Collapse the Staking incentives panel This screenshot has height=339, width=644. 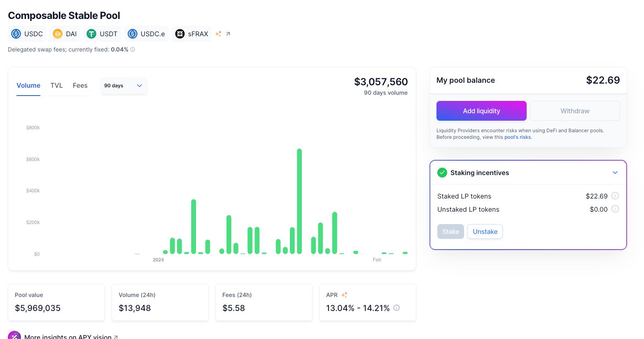point(615,173)
